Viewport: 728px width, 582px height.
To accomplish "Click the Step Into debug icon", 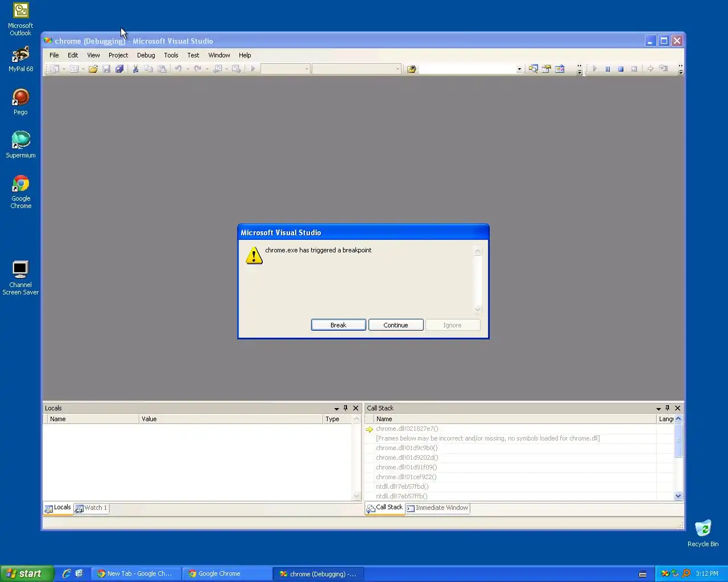I will 664,69.
